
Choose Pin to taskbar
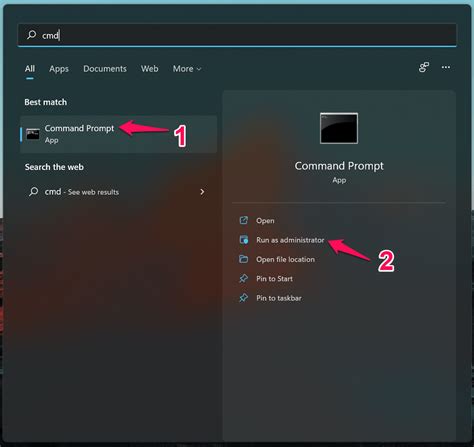point(279,298)
